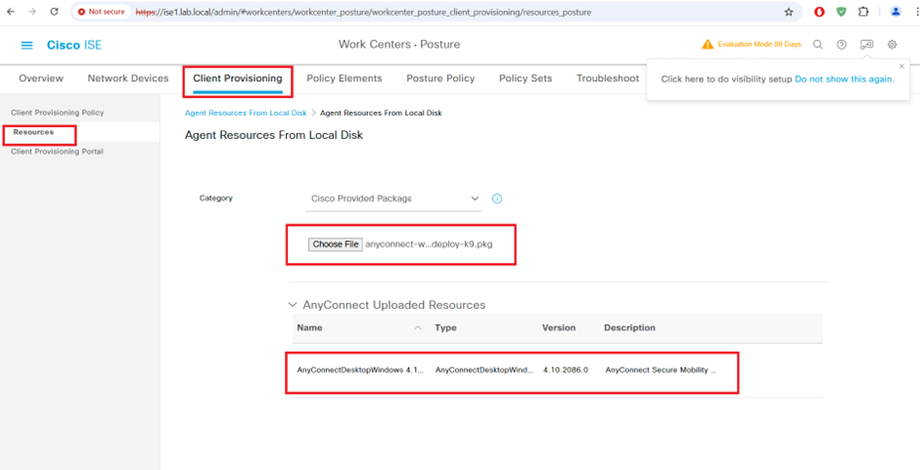
Task: Open the Cisco ISE hamburger menu
Action: coord(27,45)
